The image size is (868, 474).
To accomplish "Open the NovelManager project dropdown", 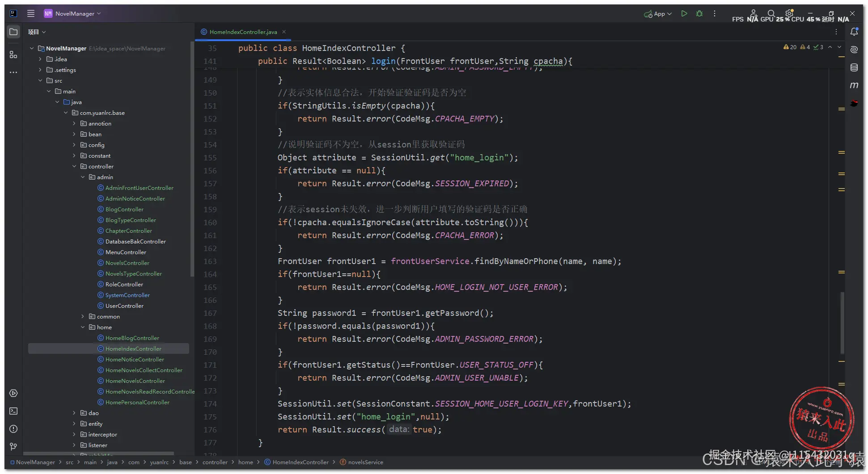I will 72,13.
